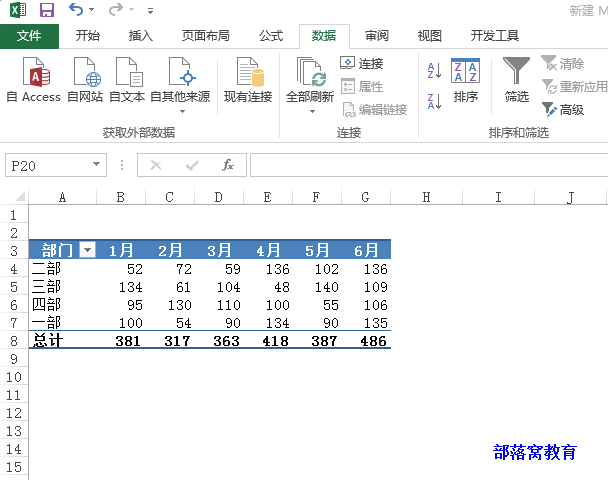Select column A header
Screen dimensions: 608x480
click(62, 197)
